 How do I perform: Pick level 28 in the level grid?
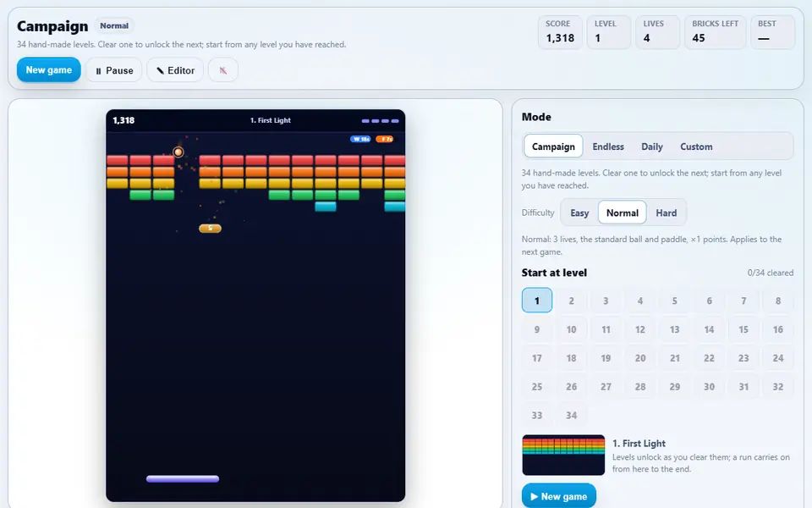point(640,386)
